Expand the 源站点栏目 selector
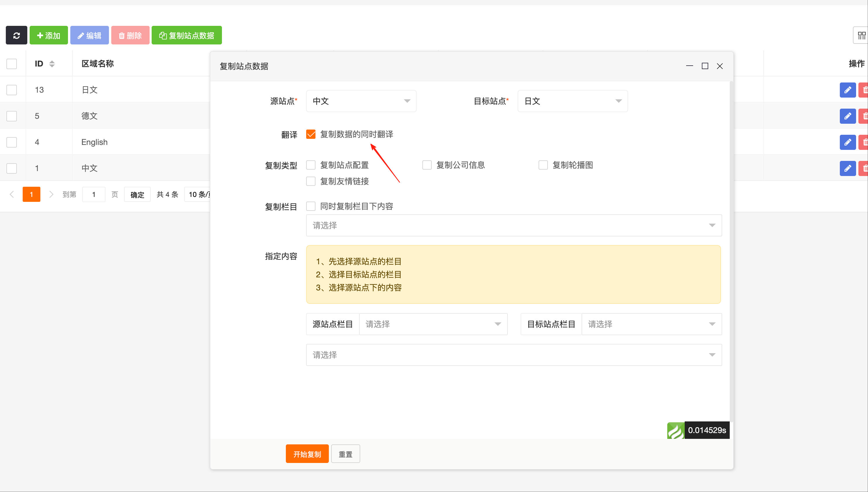Viewport: 868px width, 492px height. 433,324
